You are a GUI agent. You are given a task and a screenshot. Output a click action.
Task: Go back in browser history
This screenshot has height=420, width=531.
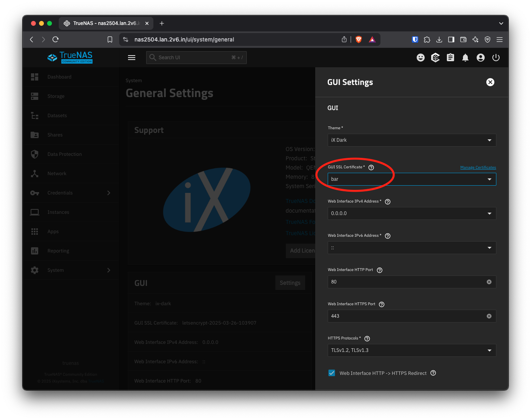pos(31,39)
